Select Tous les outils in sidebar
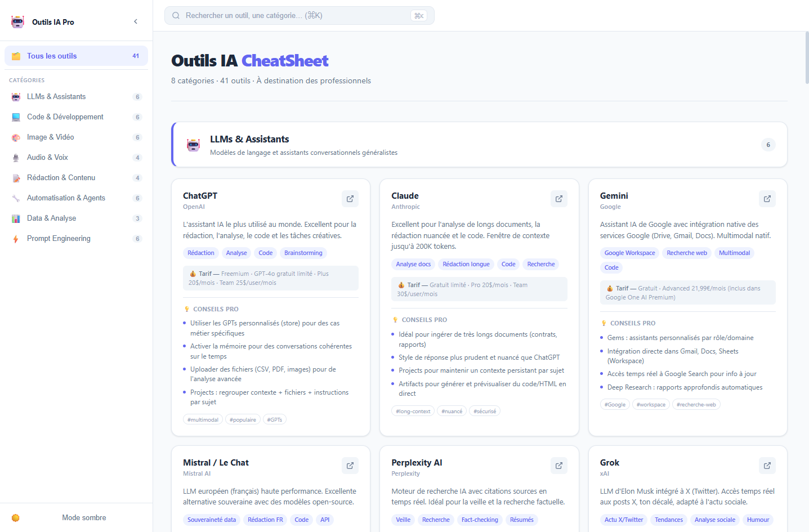809x532 pixels. [76, 56]
